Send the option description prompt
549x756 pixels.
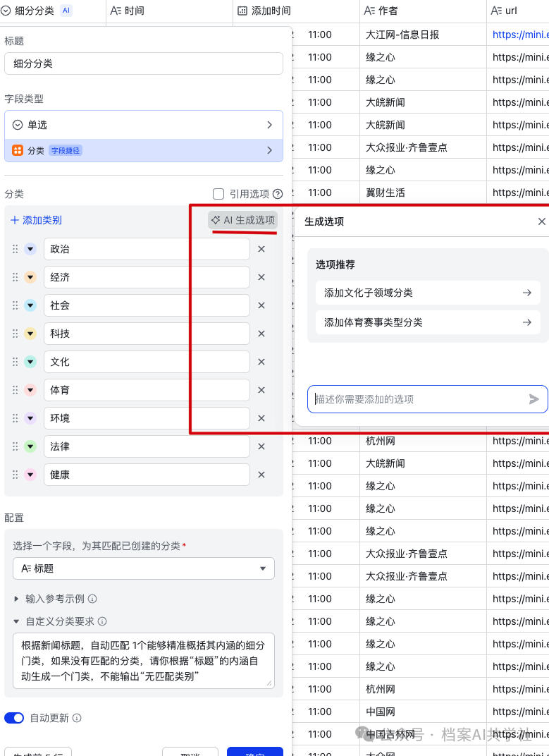click(x=533, y=399)
